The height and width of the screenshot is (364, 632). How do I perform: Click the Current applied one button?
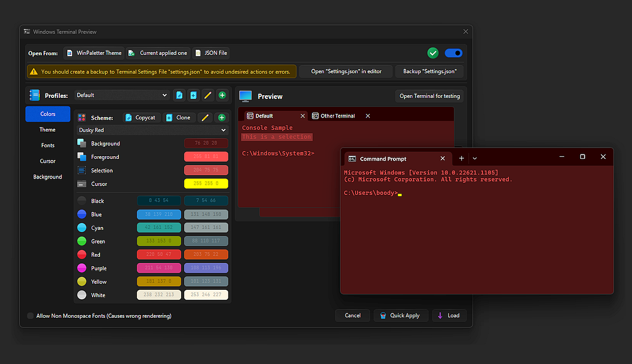pos(157,53)
